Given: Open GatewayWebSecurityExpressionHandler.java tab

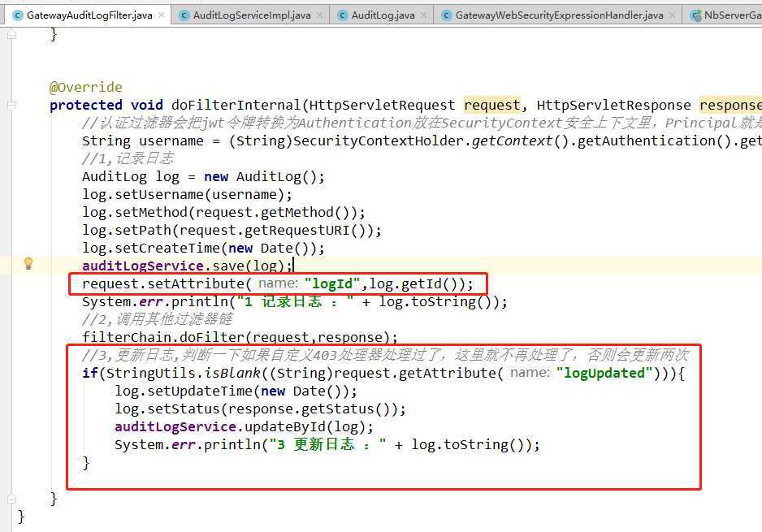Looking at the screenshot, I should [x=560, y=15].
